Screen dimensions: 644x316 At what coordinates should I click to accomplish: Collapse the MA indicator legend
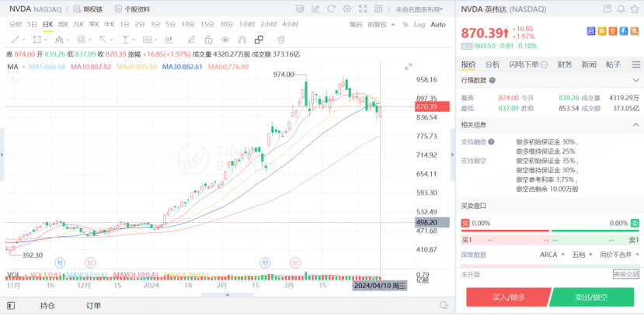(x=13, y=77)
